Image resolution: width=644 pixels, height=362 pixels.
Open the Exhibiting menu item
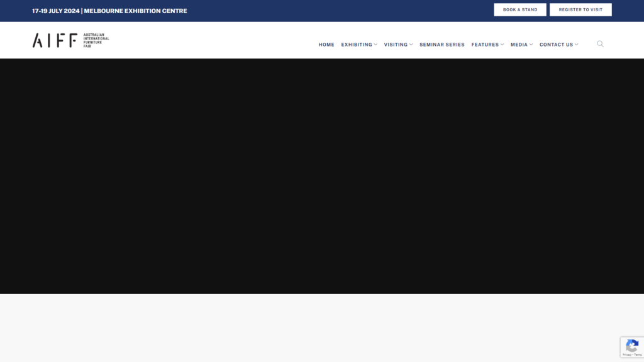click(x=357, y=45)
